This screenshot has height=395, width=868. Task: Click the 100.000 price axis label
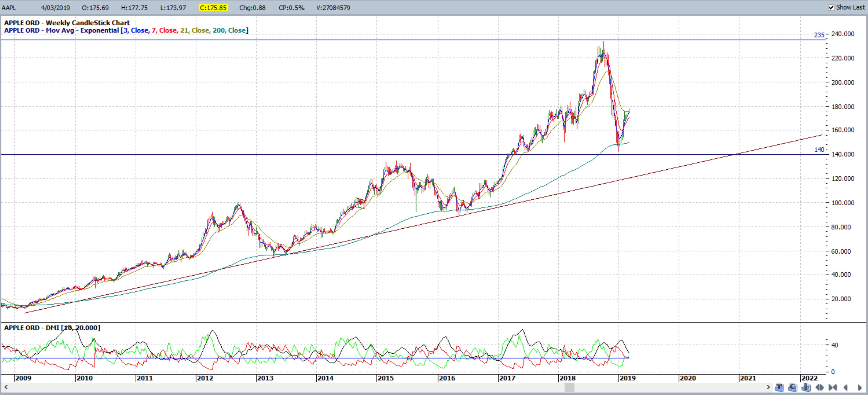tap(843, 203)
